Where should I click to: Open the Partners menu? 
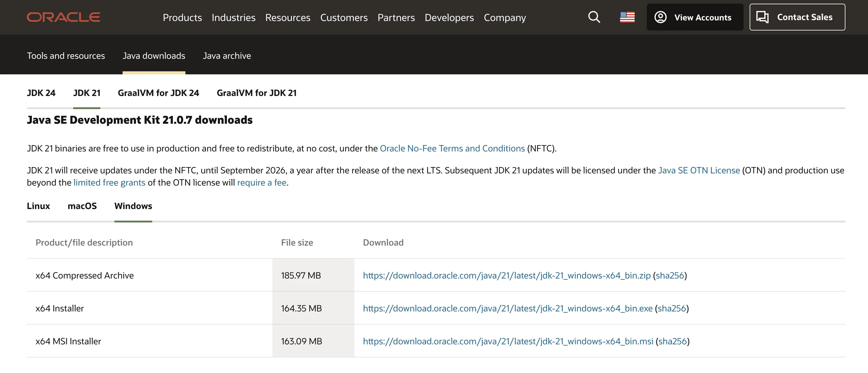coord(396,17)
